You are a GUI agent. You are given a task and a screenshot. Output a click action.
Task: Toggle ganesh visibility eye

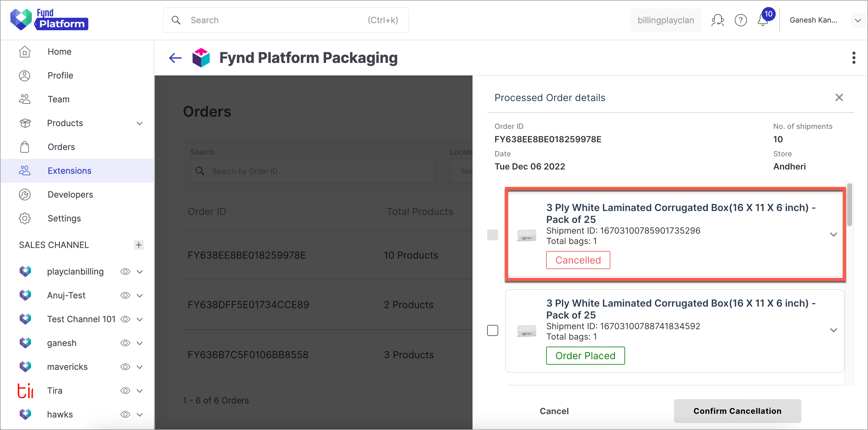pos(125,343)
